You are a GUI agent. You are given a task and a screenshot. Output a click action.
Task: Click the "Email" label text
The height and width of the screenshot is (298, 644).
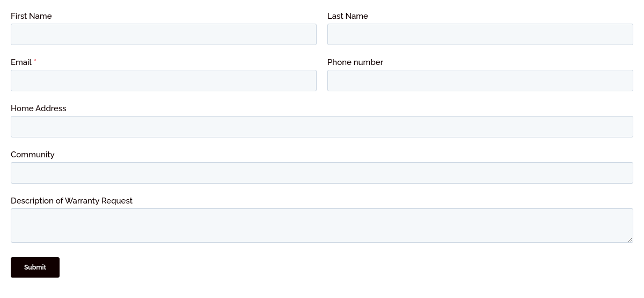[x=21, y=62]
